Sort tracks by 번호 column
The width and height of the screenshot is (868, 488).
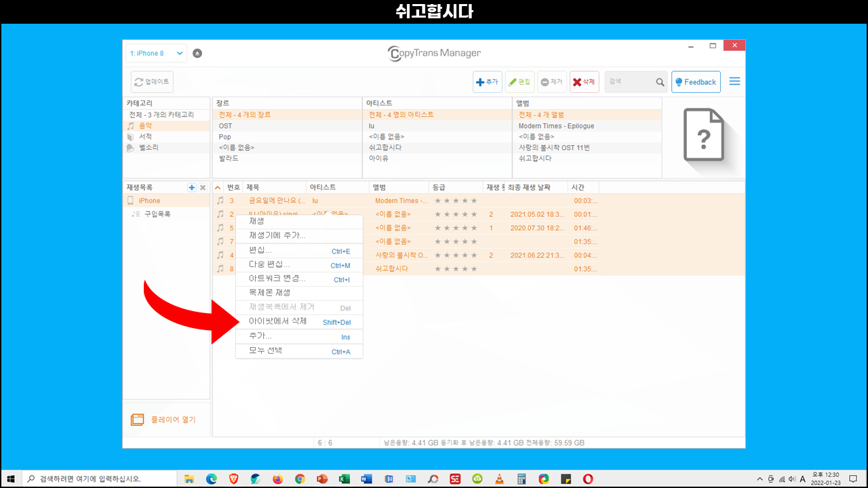click(233, 187)
